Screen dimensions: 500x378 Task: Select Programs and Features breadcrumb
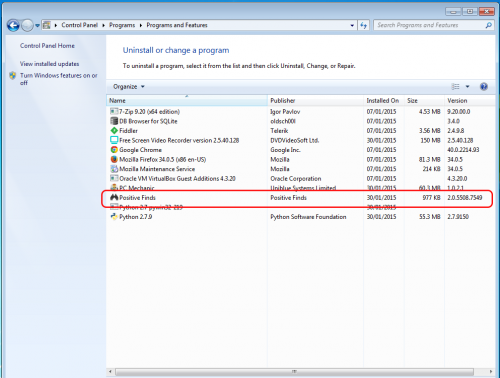coord(177,25)
